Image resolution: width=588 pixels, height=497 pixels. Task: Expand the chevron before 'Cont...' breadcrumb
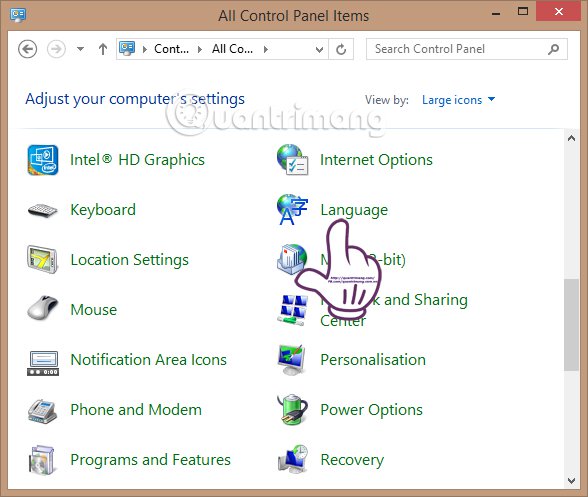(x=144, y=49)
